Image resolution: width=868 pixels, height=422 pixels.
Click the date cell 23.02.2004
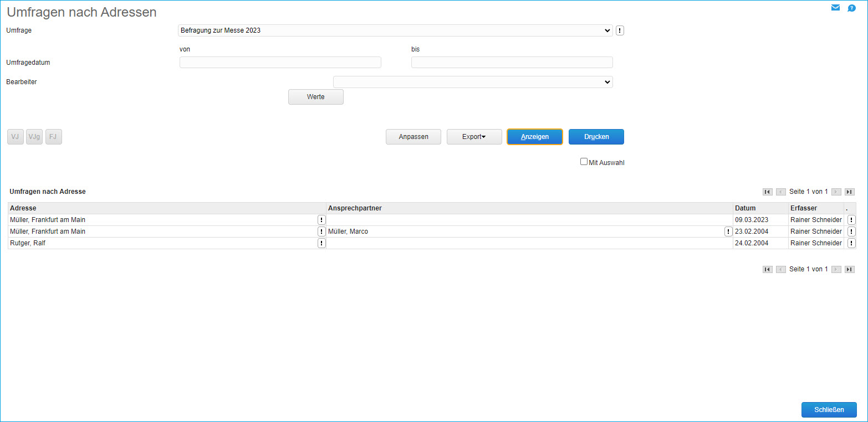[761, 231]
